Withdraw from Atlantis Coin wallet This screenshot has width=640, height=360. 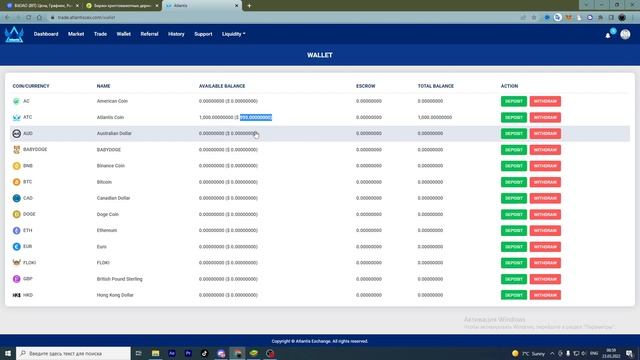545,118
